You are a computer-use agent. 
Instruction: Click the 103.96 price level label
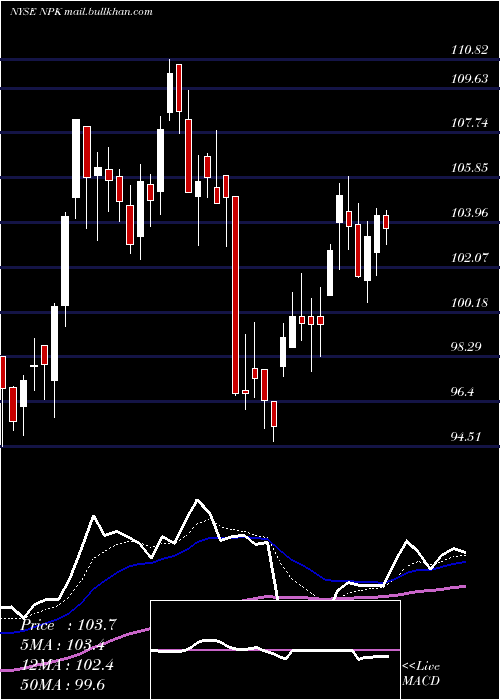point(469,213)
